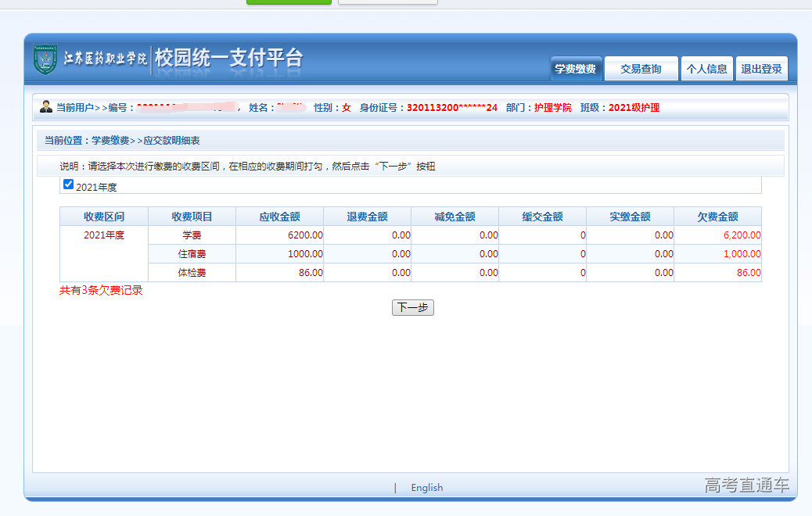Screen dimensions: 812x516
Task: Log out via the 退出登录 tab
Action: (761, 69)
